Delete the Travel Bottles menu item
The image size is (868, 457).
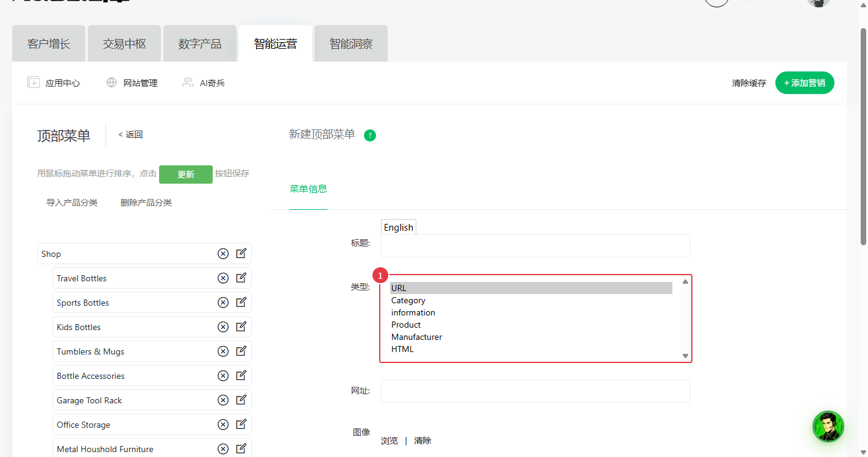[x=223, y=278]
